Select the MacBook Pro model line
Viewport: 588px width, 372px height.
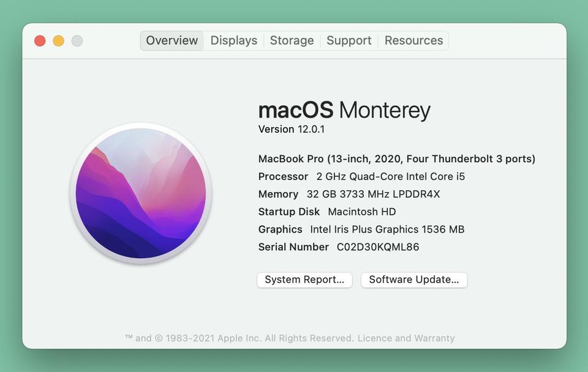tap(396, 159)
